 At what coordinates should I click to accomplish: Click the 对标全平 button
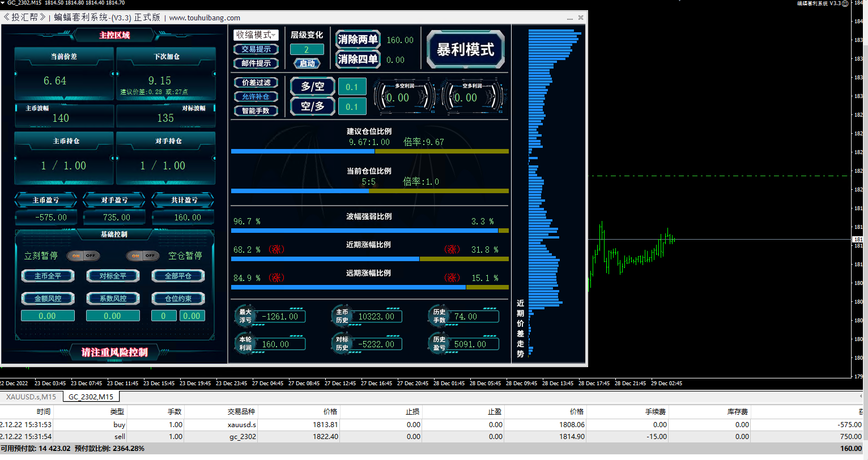(x=113, y=276)
